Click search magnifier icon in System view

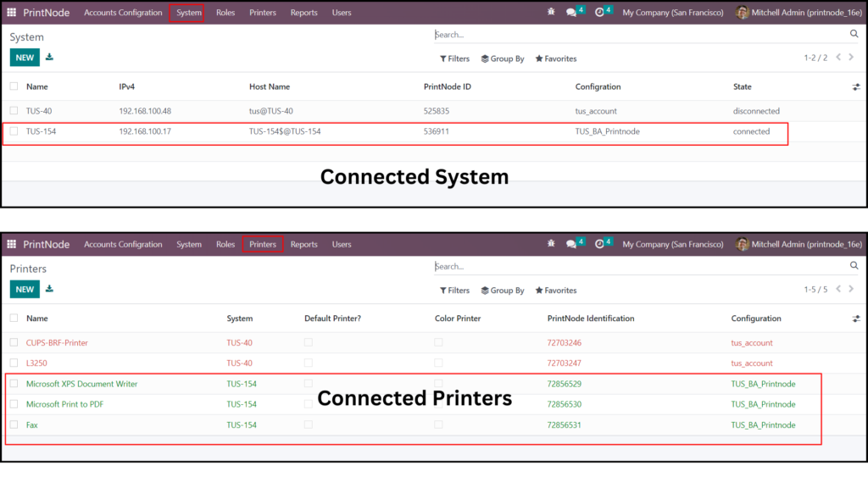(854, 34)
